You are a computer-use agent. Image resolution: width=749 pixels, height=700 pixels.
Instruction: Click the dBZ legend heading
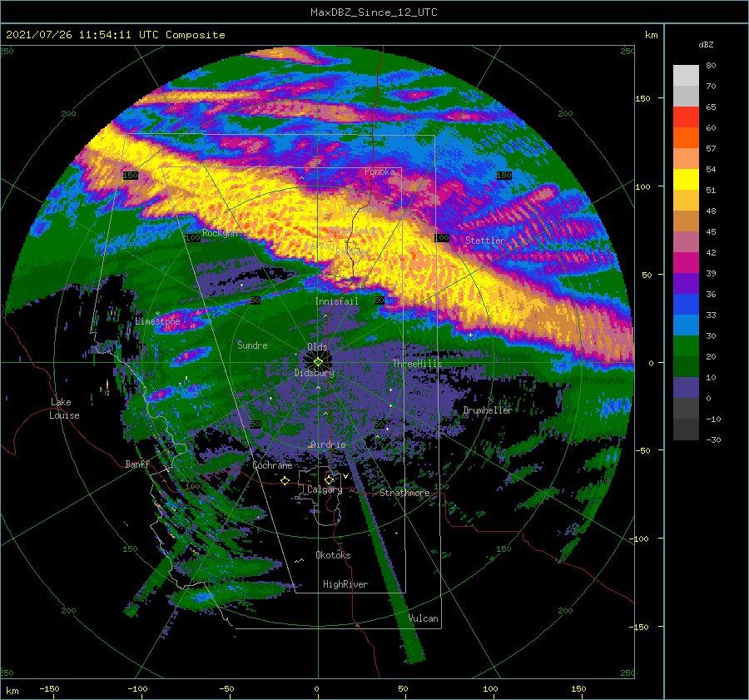click(706, 44)
